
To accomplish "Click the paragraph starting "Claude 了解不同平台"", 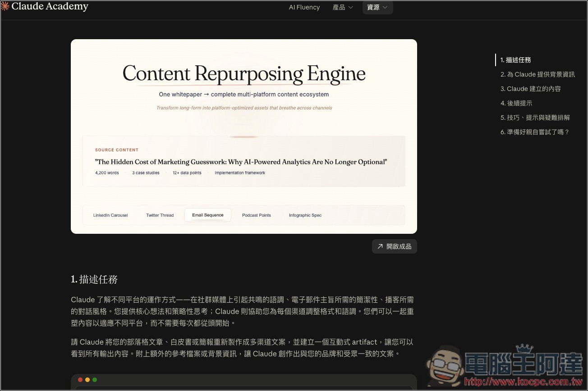I will [x=243, y=311].
